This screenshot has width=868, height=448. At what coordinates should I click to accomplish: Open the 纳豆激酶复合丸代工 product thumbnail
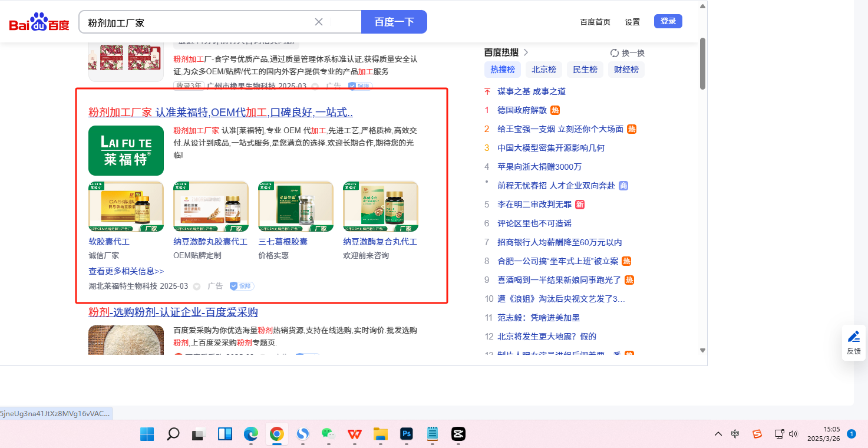coord(381,206)
